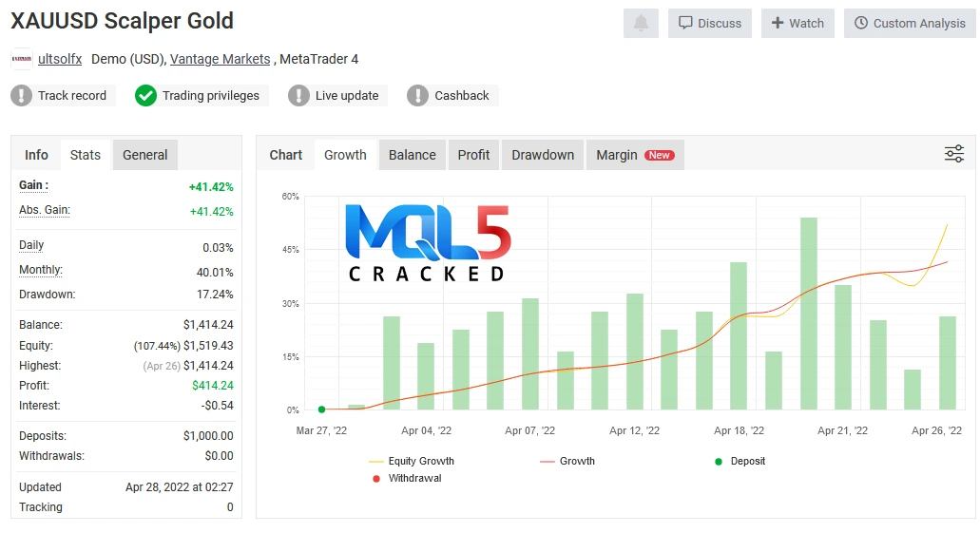
Task: Toggle the Deposit legend series
Action: [740, 461]
